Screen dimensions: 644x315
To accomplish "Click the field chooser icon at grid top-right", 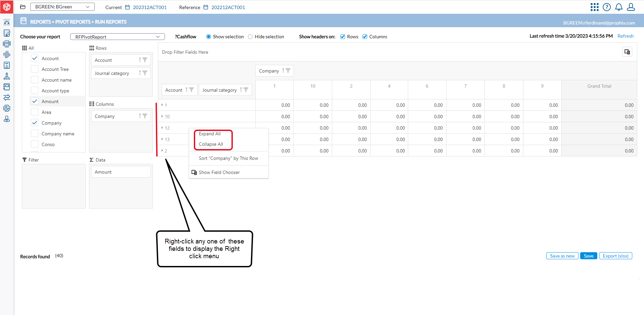I will pos(627,52).
